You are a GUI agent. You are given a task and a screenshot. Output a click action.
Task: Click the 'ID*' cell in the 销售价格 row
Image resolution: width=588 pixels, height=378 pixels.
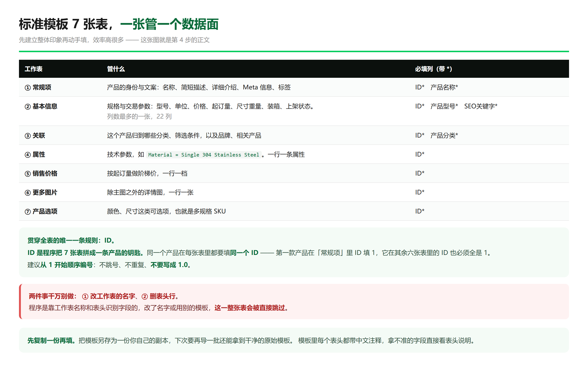[420, 173]
